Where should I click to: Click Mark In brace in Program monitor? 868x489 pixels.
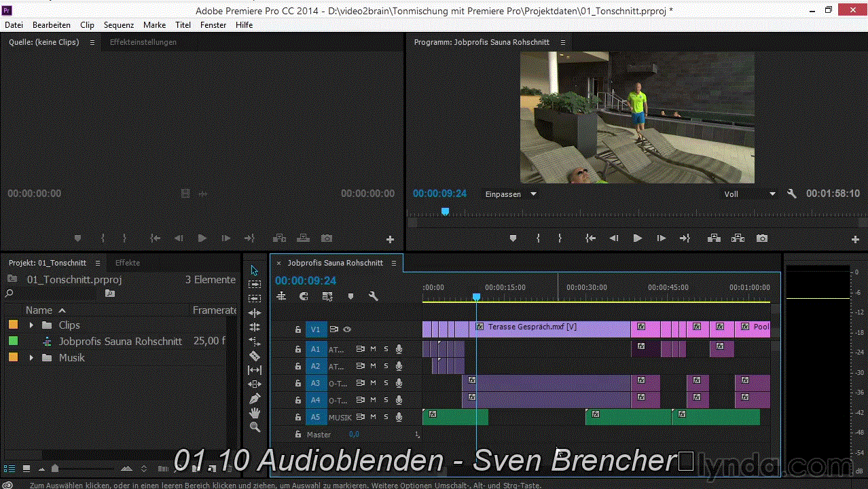(x=538, y=238)
